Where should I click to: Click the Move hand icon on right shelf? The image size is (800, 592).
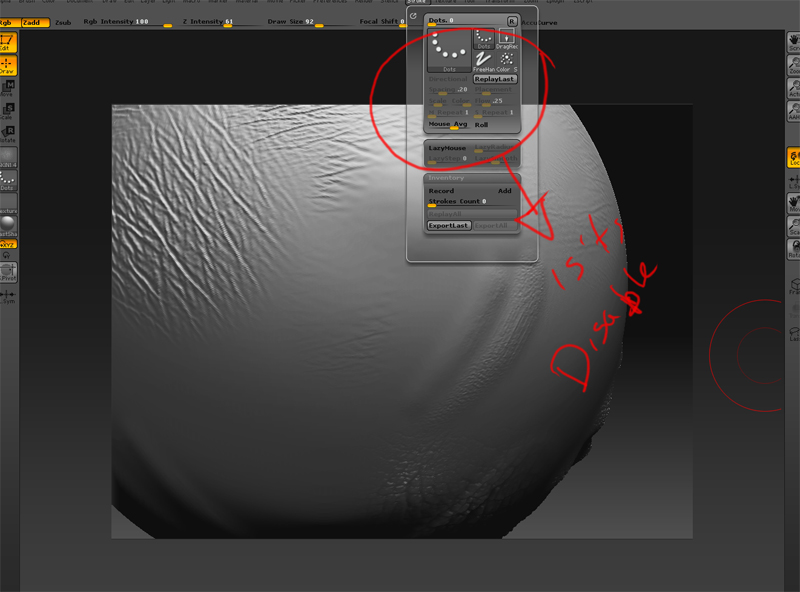click(x=793, y=203)
